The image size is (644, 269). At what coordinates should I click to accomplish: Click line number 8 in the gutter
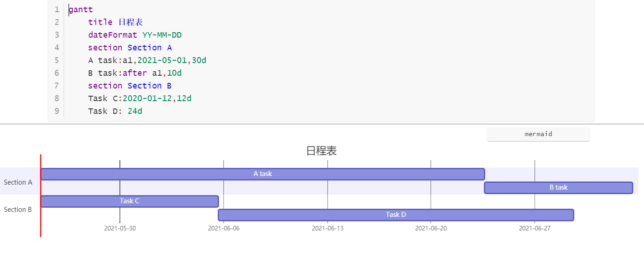click(57, 98)
